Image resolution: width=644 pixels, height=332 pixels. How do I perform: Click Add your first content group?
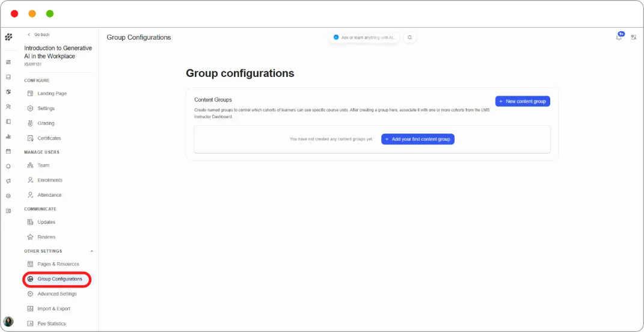[x=418, y=140]
